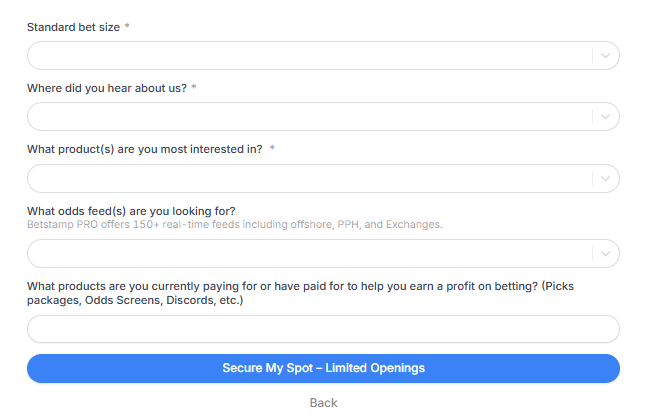Click the chevron arrow in the odds feeds field
The image size is (645, 416).
(606, 254)
